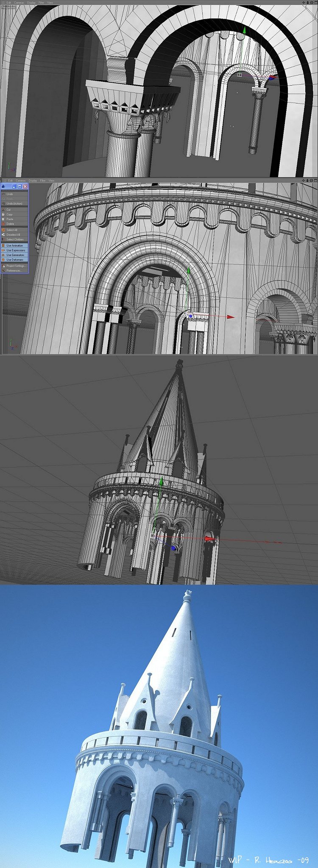318x868 pixels.
Task: Click the move camera icon in the topmost viewport
Action: (303, 3)
